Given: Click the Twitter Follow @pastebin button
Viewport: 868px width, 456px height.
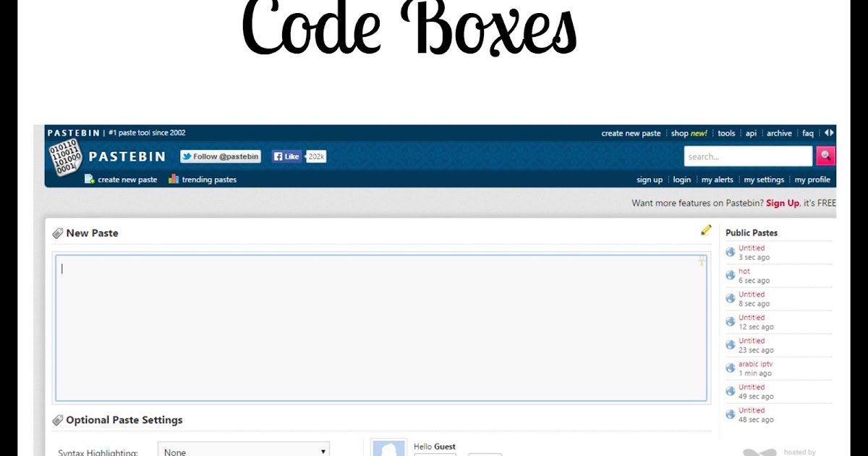Looking at the screenshot, I should [221, 156].
